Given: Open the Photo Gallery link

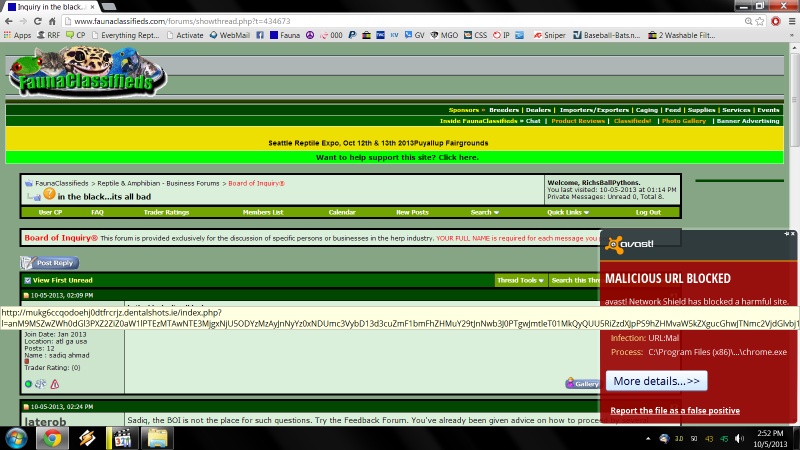Looking at the screenshot, I should coord(684,121).
